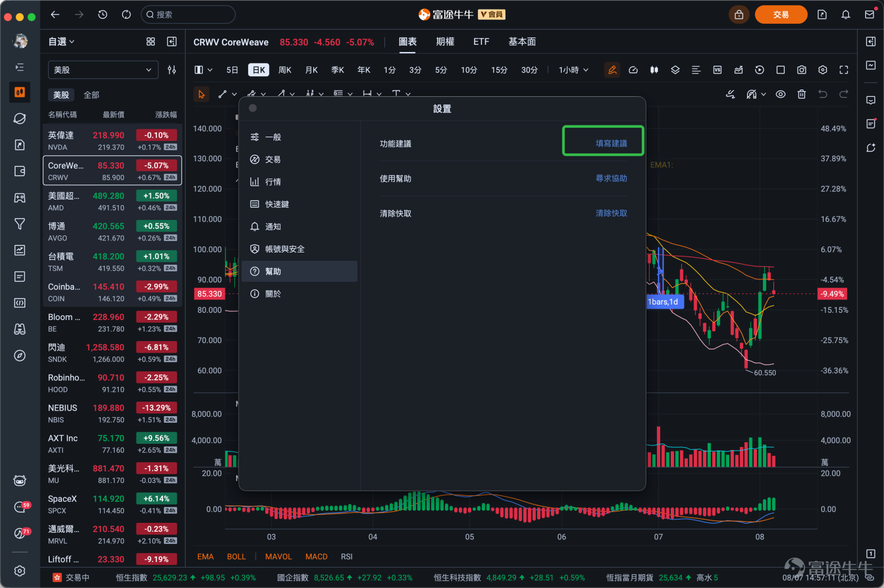
Task: Expand the magnet snap dropdown arrow
Action: coord(764,95)
